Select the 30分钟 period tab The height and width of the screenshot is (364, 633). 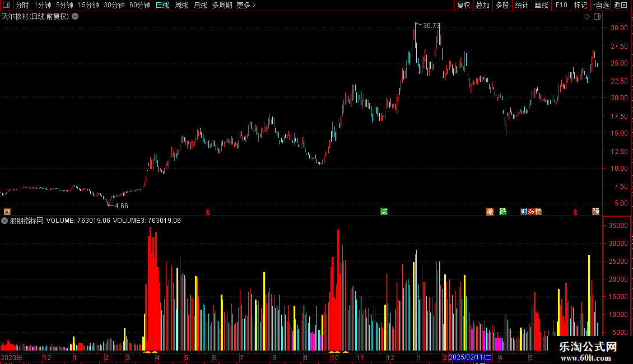point(114,5)
